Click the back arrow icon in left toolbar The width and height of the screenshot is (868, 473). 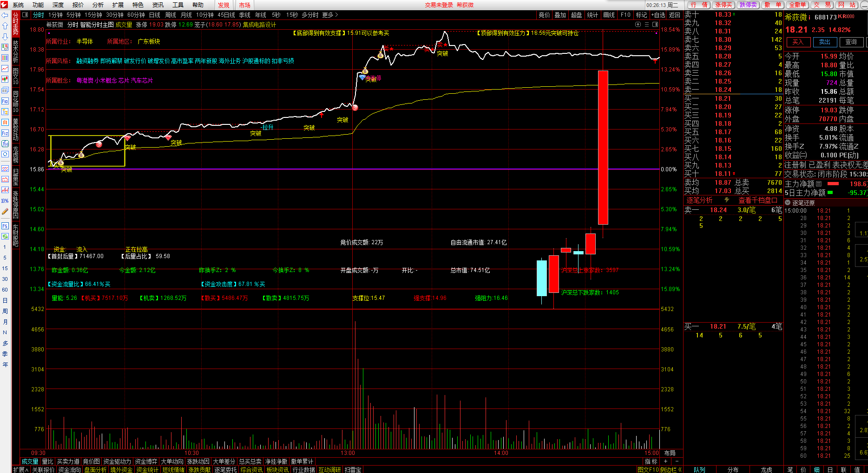(x=5, y=15)
